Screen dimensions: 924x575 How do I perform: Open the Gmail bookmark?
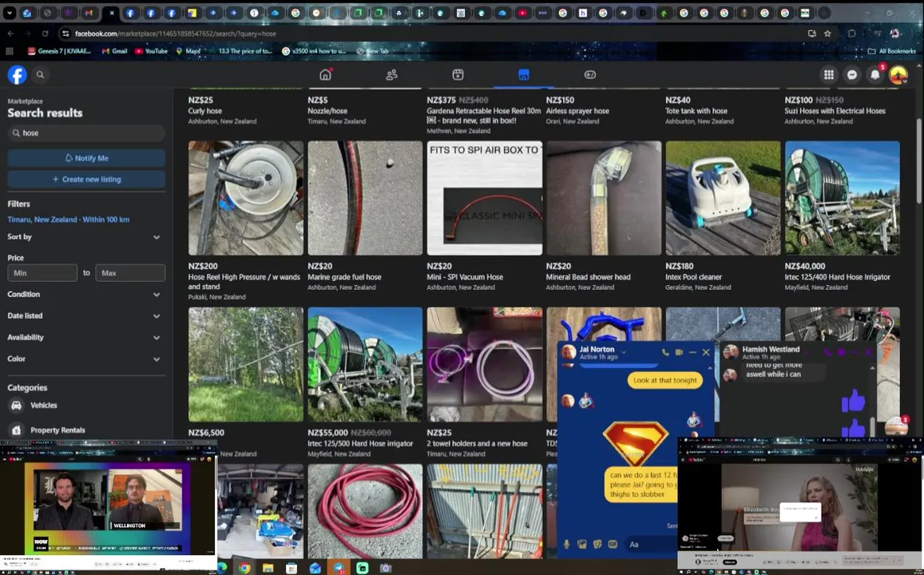pyautogui.click(x=114, y=51)
